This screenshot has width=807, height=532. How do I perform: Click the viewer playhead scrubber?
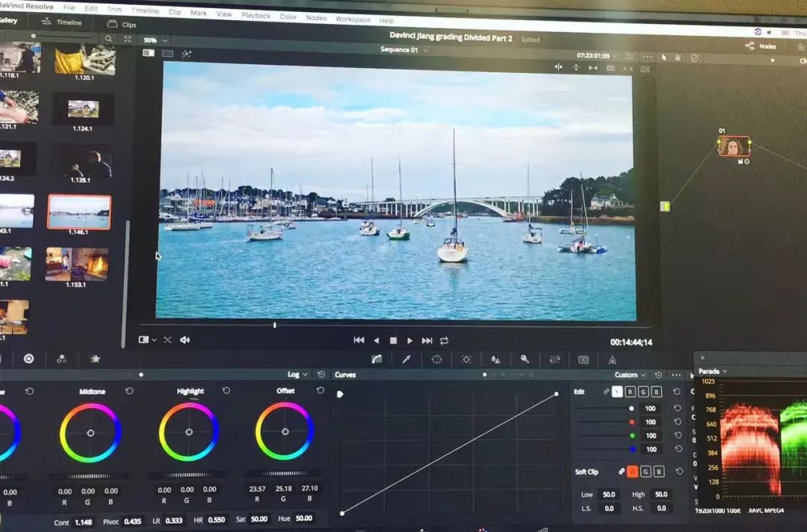click(275, 325)
